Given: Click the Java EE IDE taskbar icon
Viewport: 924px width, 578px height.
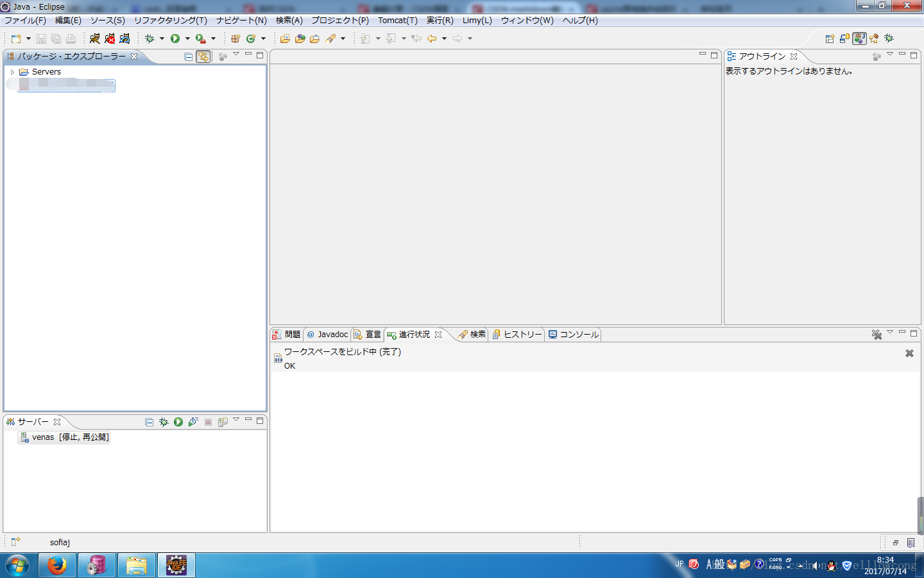Looking at the screenshot, I should pos(176,565).
